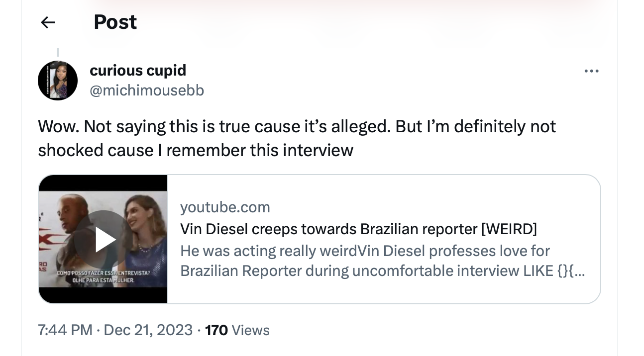Open the link preview card
644x356 pixels.
click(x=320, y=239)
